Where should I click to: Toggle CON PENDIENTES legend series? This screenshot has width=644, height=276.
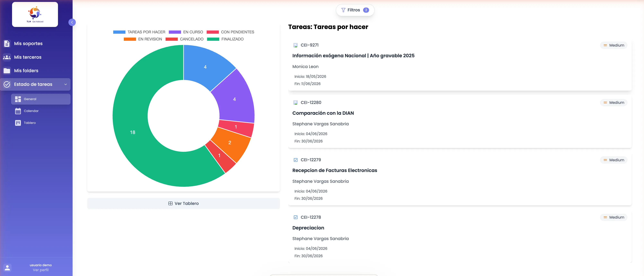click(x=230, y=32)
